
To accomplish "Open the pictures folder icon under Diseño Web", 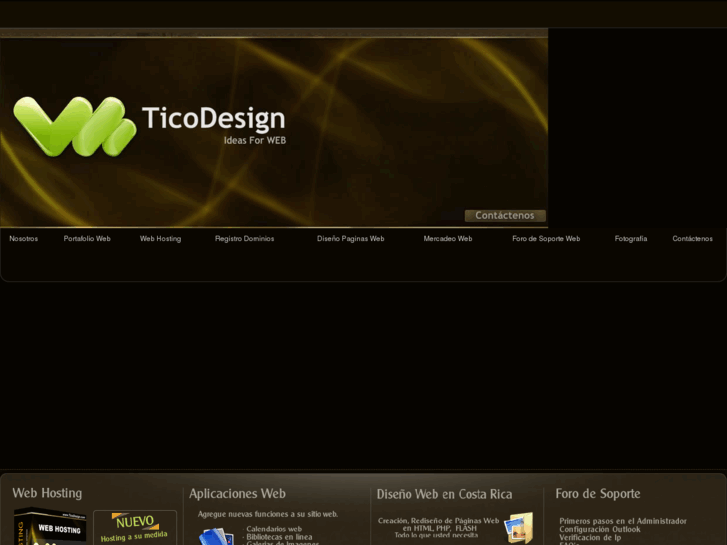I will point(518,528).
